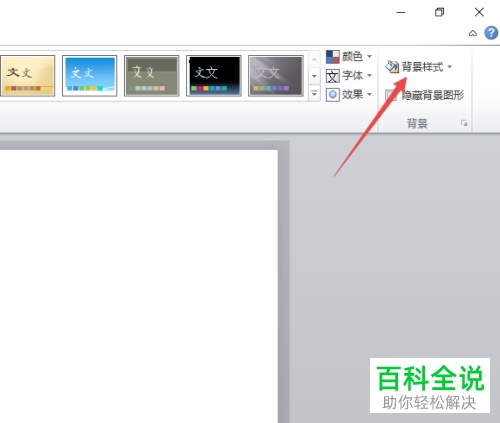Click the 效果 effects icon
500x423 pixels.
tap(332, 95)
